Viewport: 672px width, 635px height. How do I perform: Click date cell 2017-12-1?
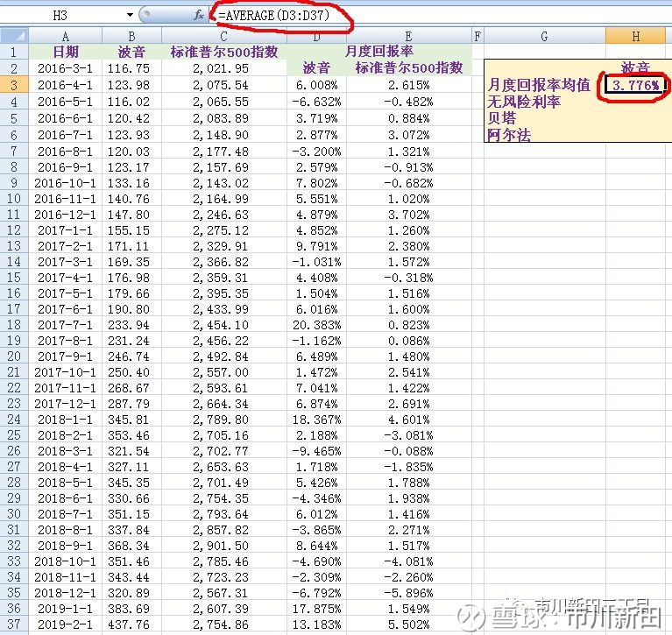tap(66, 404)
